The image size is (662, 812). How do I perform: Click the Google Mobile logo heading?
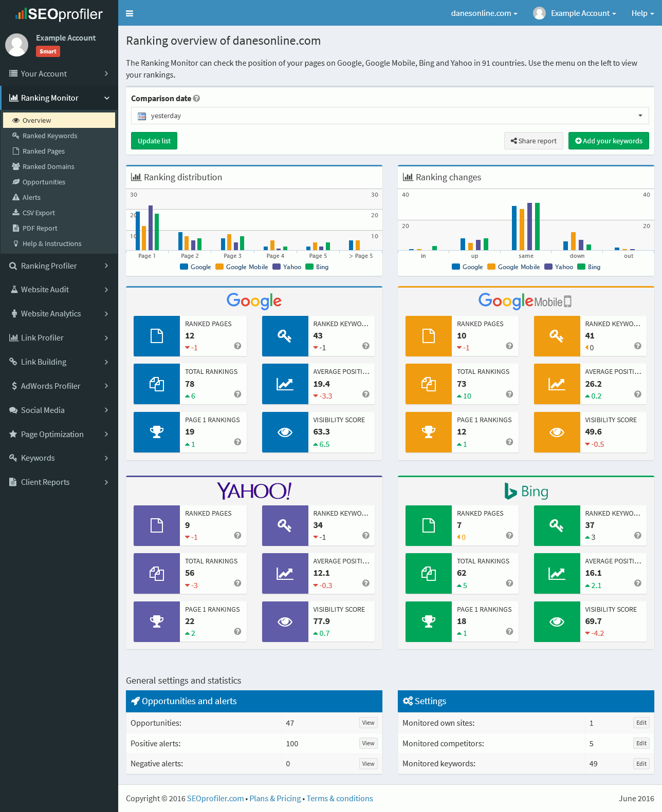[525, 301]
